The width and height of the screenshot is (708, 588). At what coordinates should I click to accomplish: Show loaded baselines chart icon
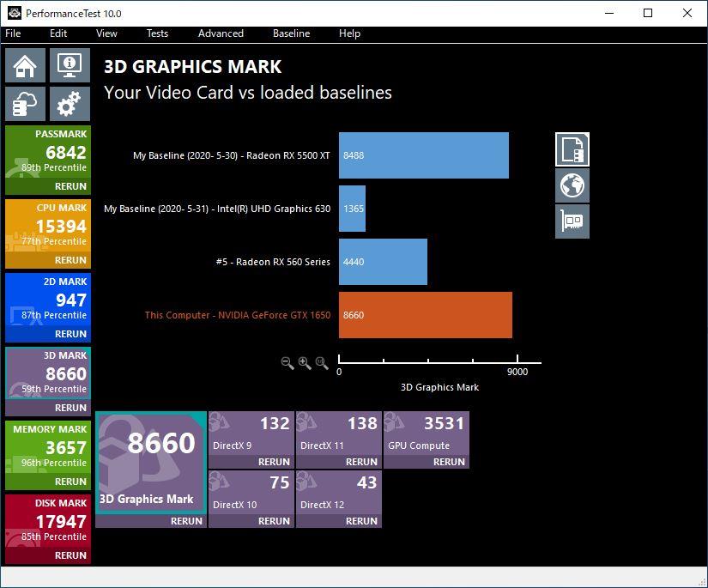pyautogui.click(x=572, y=149)
